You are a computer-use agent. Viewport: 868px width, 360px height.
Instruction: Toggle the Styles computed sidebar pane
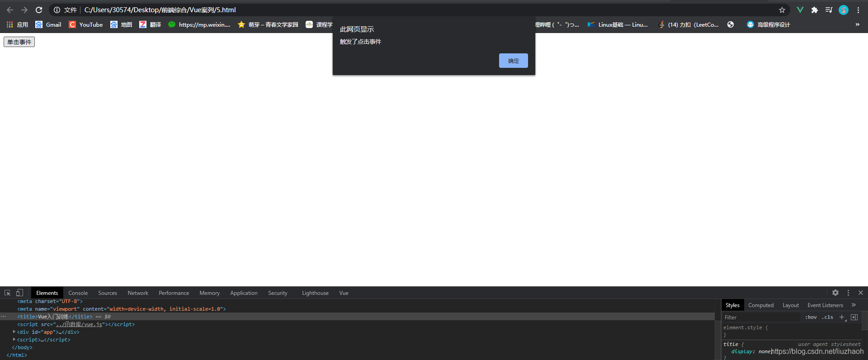tap(854, 317)
